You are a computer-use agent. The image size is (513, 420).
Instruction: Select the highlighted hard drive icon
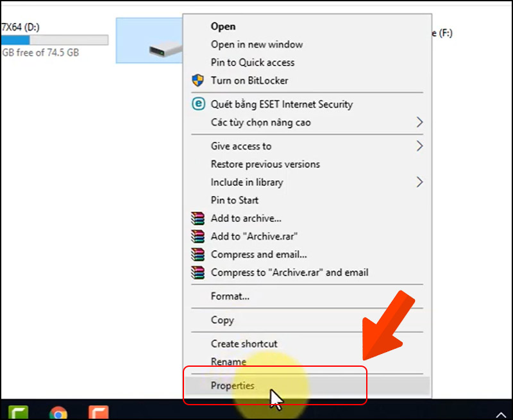click(x=165, y=50)
